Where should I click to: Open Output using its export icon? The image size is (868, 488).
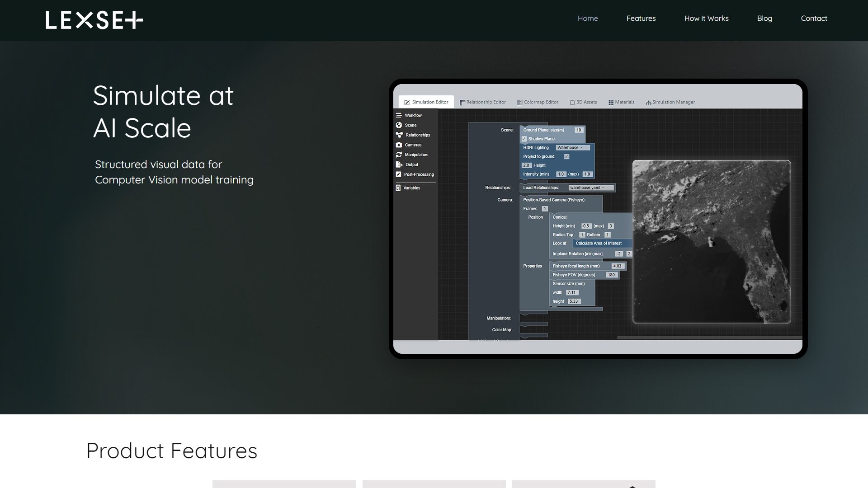[x=399, y=164]
